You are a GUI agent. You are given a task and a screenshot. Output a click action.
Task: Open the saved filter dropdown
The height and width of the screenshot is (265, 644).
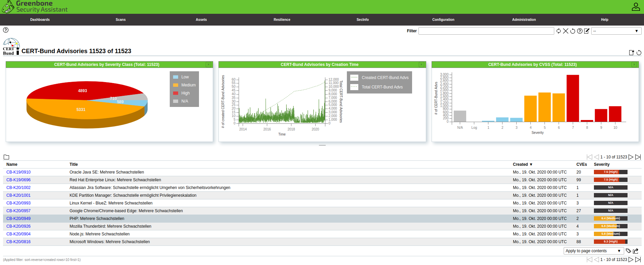coord(616,31)
